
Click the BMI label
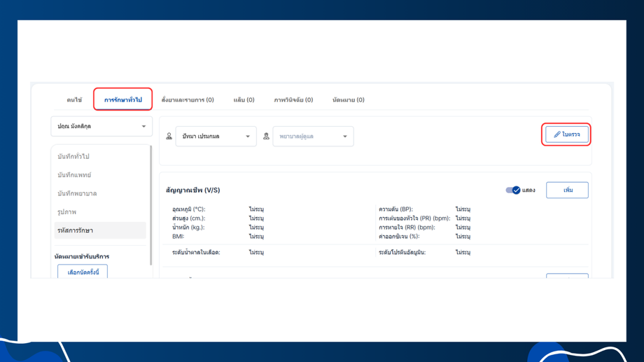178,236
